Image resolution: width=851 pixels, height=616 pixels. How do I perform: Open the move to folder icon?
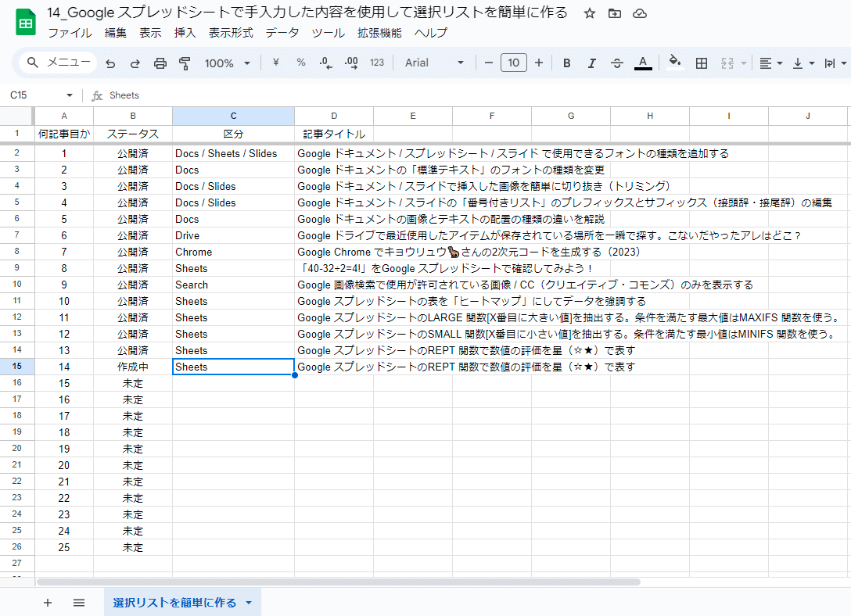tap(614, 13)
